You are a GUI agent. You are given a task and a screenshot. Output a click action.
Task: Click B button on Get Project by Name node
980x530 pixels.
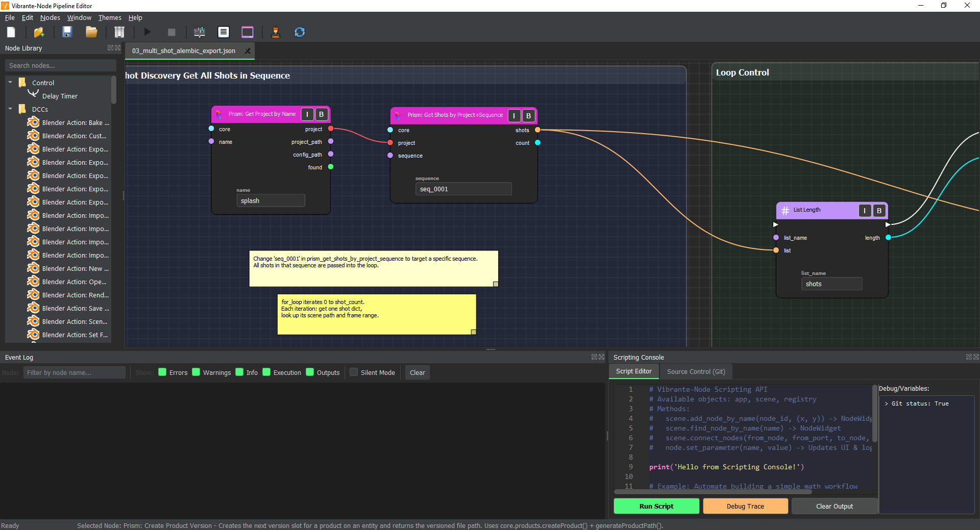[x=322, y=114]
